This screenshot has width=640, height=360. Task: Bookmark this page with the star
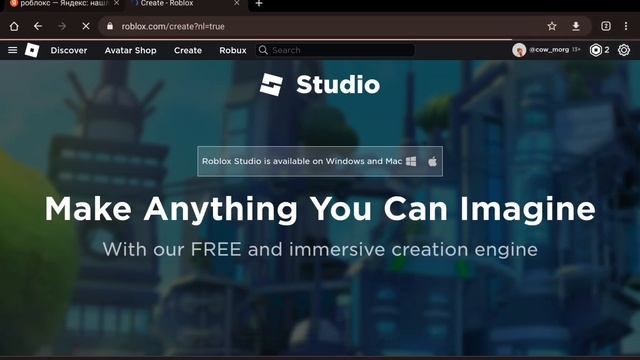coord(552,26)
